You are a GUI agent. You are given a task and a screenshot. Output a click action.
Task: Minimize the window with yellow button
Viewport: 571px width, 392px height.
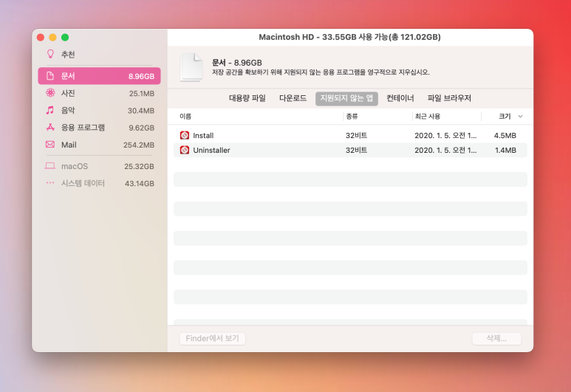[52, 37]
